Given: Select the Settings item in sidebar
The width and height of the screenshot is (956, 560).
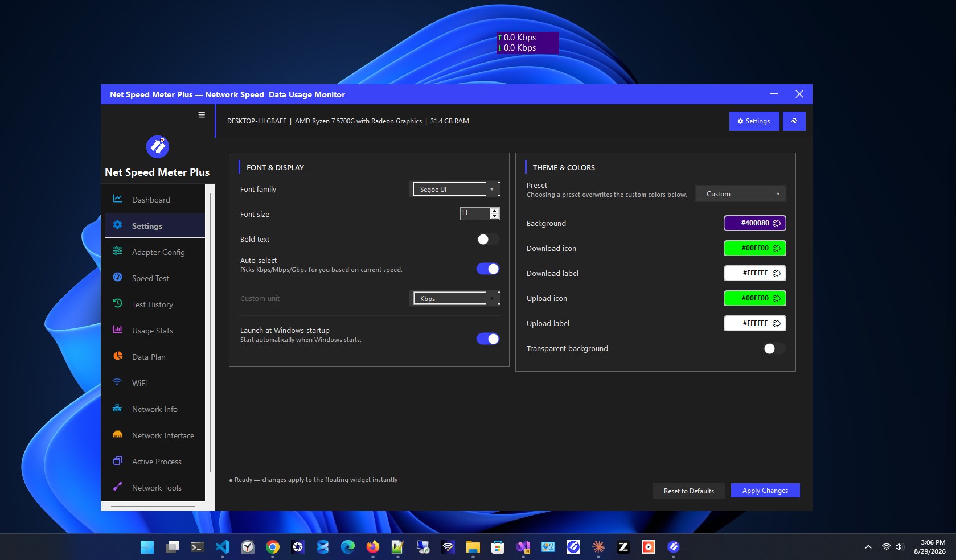Looking at the screenshot, I should click(x=155, y=226).
